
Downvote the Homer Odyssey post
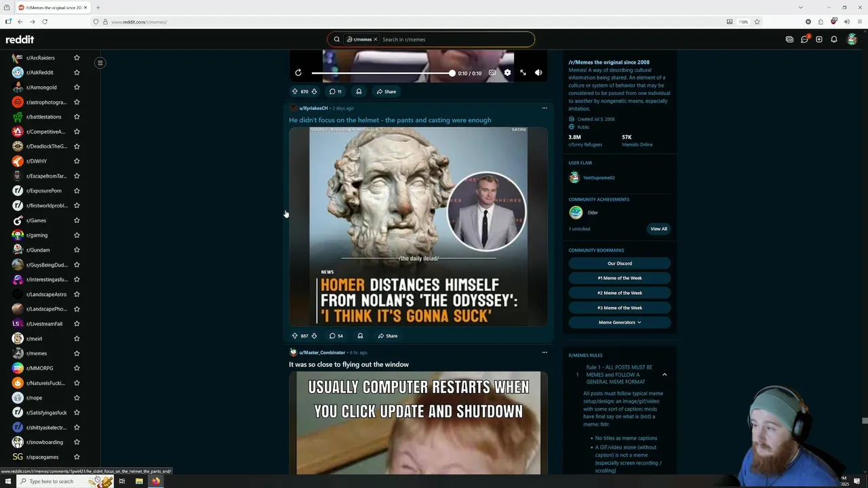click(314, 335)
